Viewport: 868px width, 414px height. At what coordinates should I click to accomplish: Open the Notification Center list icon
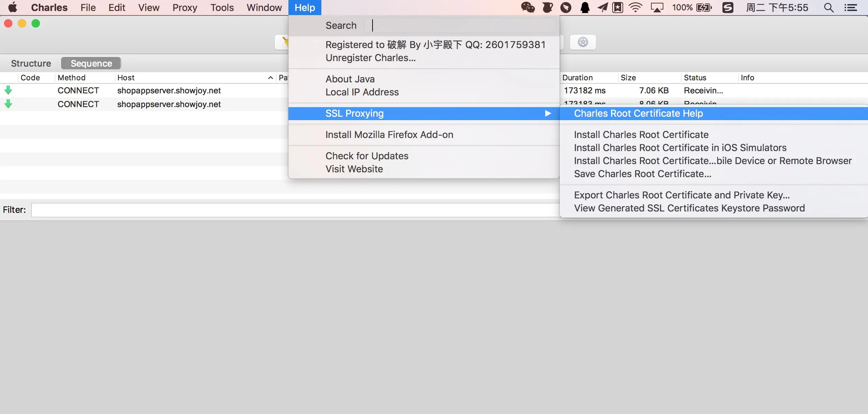point(851,8)
